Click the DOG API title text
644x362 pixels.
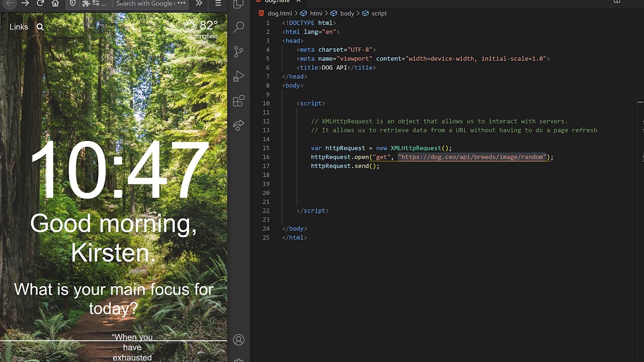pyautogui.click(x=334, y=68)
